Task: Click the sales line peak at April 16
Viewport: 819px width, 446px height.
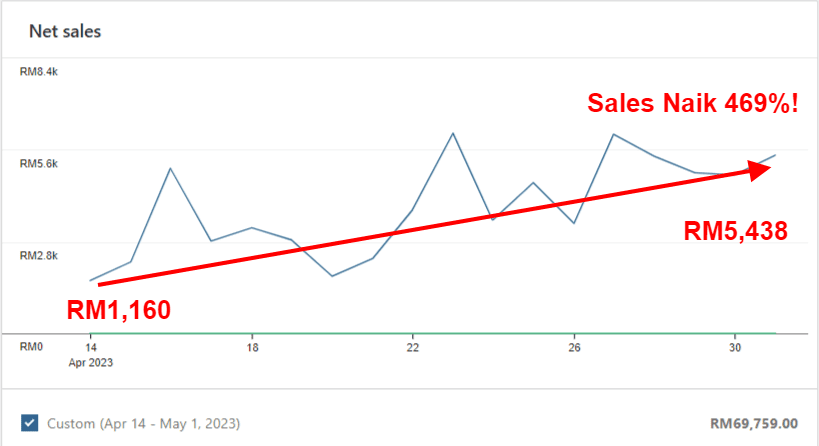Action: 171,168
